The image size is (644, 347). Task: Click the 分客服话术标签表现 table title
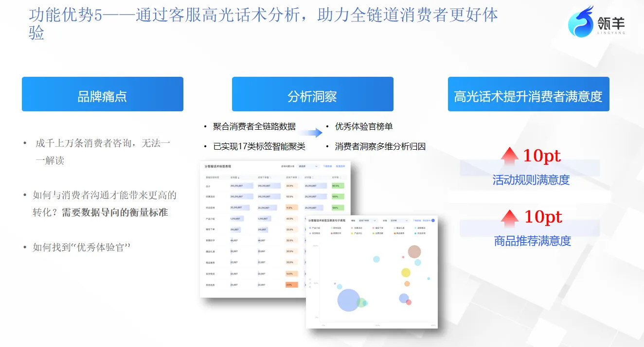(218, 166)
